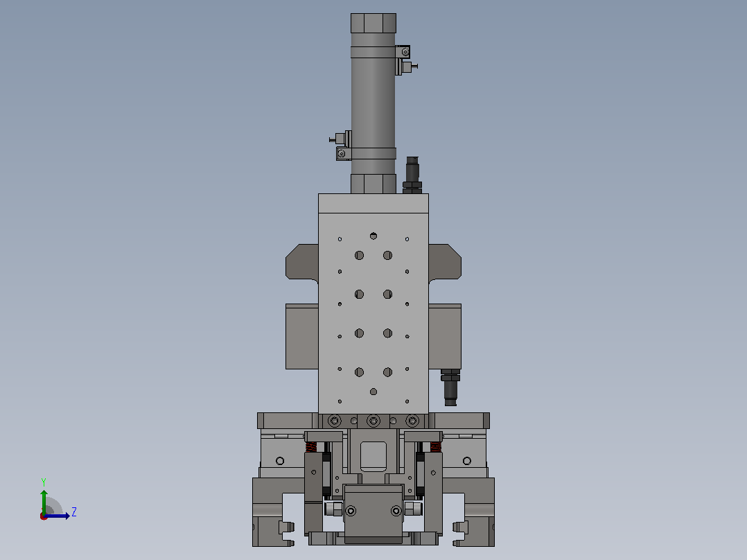747x560 pixels.
Task: Select the black fitting beside the cylinder base
Action: coord(412,175)
